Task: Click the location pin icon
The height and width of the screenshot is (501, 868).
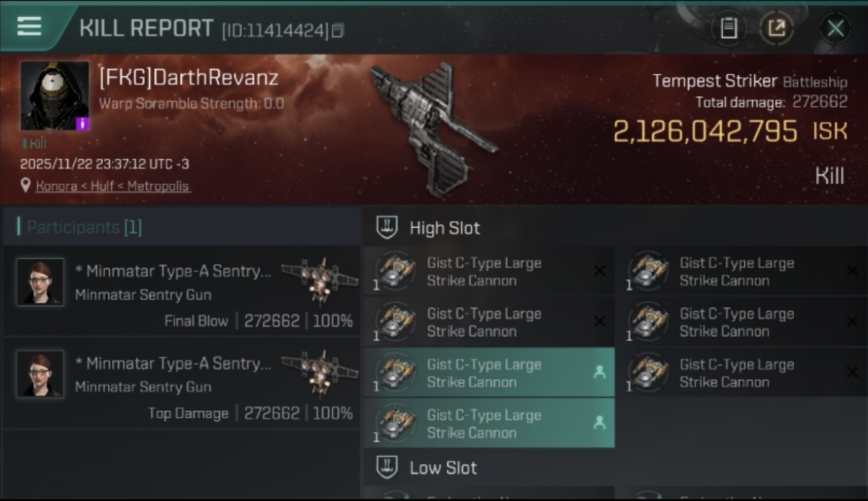Action: (25, 186)
